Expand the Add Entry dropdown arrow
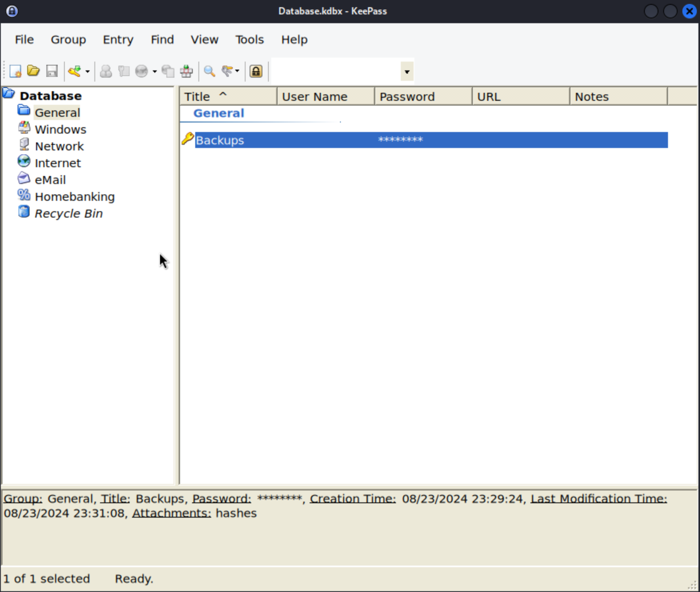This screenshot has height=592, width=700. [x=88, y=72]
